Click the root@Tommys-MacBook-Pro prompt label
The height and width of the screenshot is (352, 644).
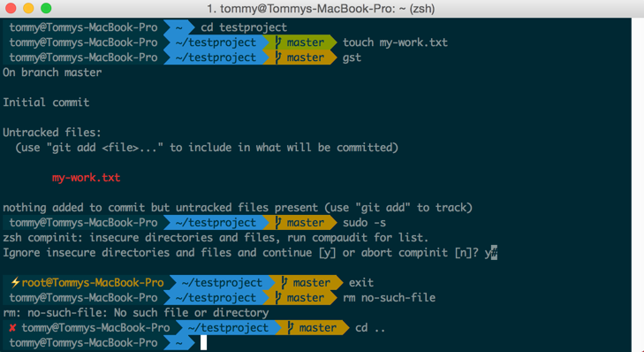click(x=93, y=282)
